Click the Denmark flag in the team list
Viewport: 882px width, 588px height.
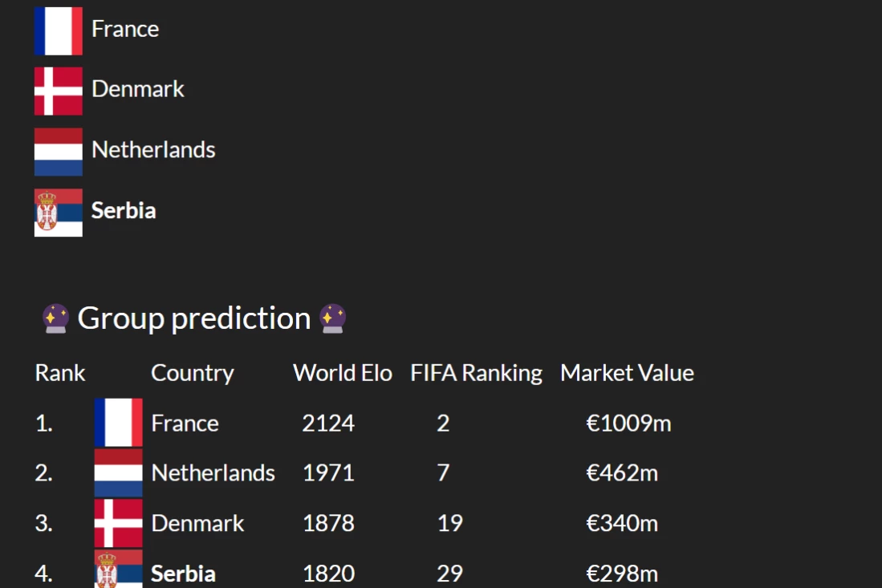tap(58, 91)
